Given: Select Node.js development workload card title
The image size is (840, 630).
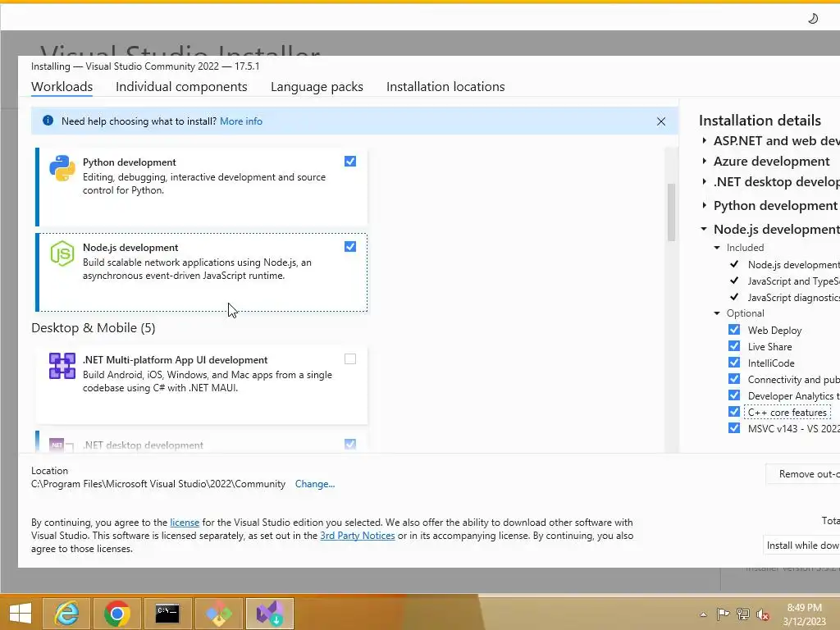Looking at the screenshot, I should click(130, 248).
